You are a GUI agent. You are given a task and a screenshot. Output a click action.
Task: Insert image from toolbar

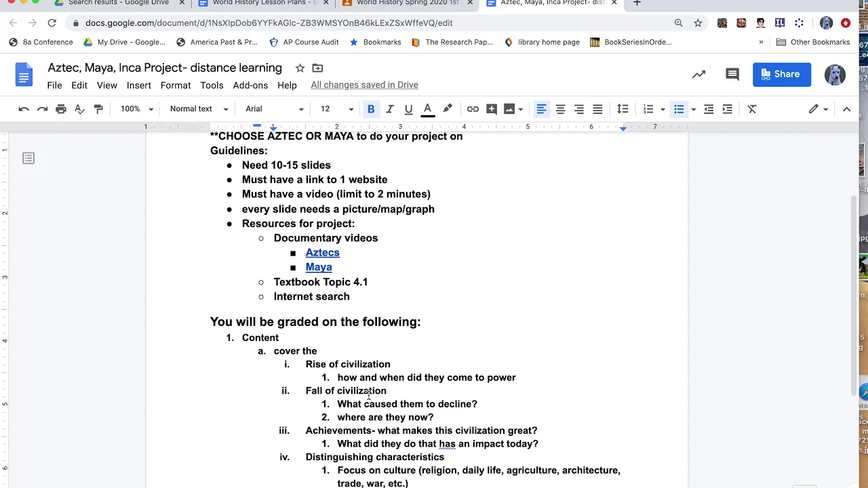point(509,108)
